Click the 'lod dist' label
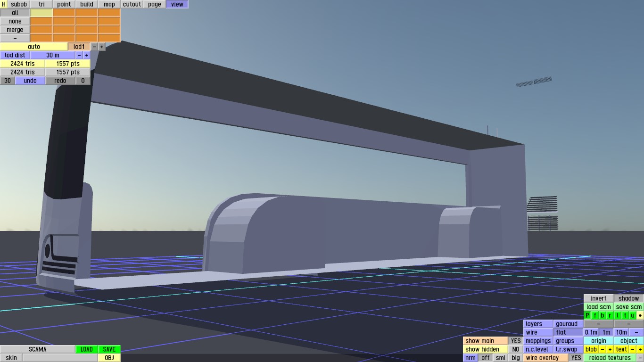The image size is (644, 362). [x=15, y=55]
